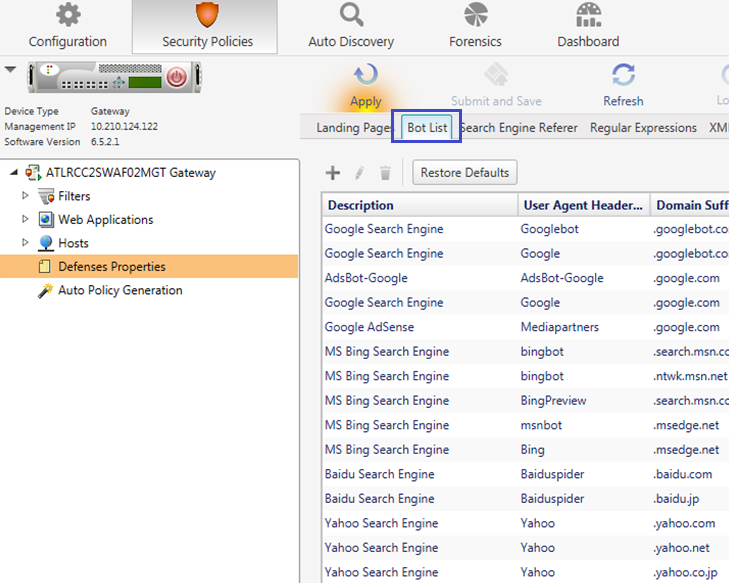The height and width of the screenshot is (583, 729).
Task: Select the msnbot user agent cell
Action: click(x=541, y=425)
